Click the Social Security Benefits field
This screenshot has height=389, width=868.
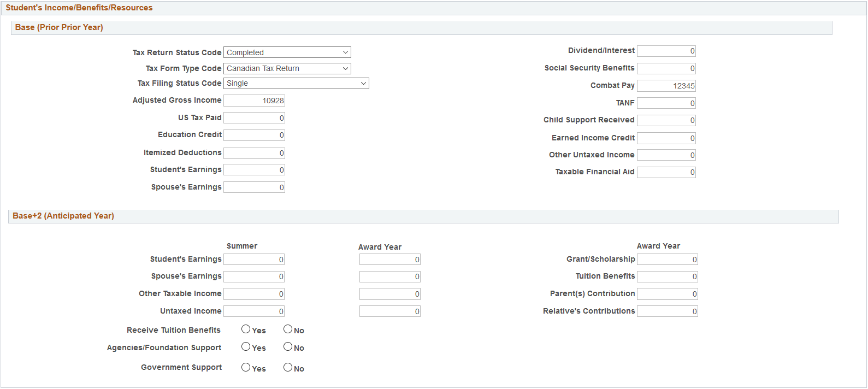click(666, 68)
